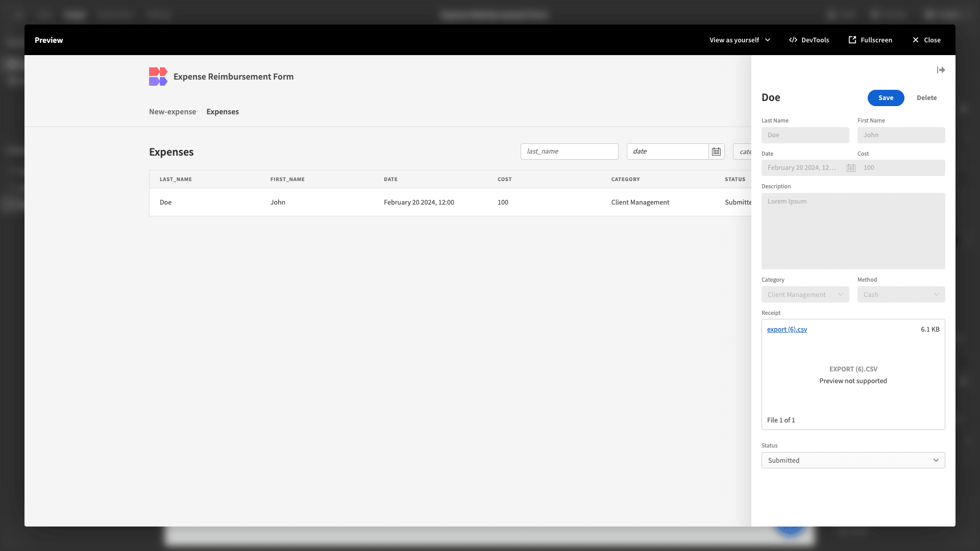Click the First Name field with John
Image resolution: width=980 pixels, height=551 pixels.
(x=901, y=135)
